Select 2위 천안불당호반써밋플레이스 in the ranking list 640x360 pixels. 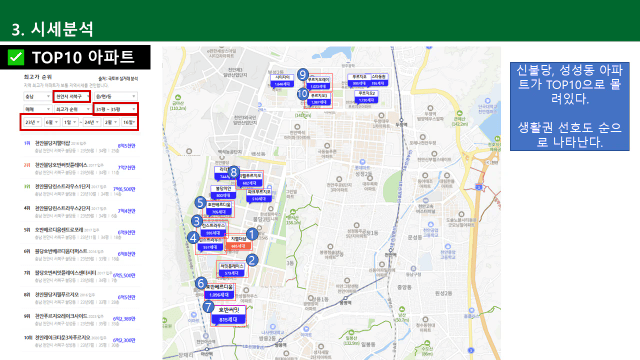pyautogui.click(x=80, y=169)
